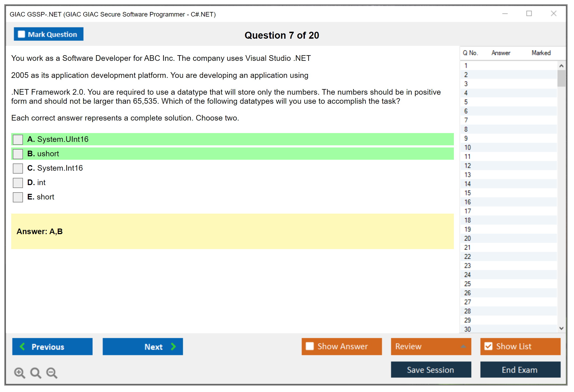Screen dimensions: 574x392
Task: Jump to question 12 in list
Action: coord(468,166)
